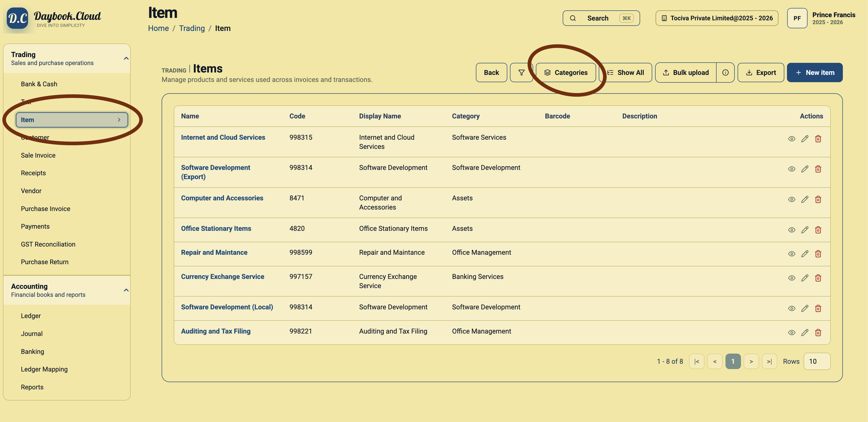868x422 pixels.
Task: Edit the Internet and Cloud Services item
Action: pos(805,139)
